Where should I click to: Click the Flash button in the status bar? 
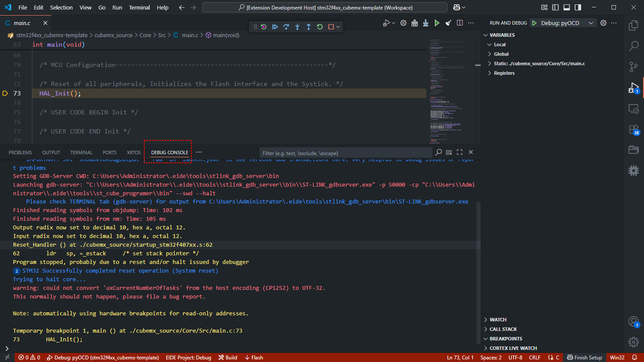click(x=254, y=357)
